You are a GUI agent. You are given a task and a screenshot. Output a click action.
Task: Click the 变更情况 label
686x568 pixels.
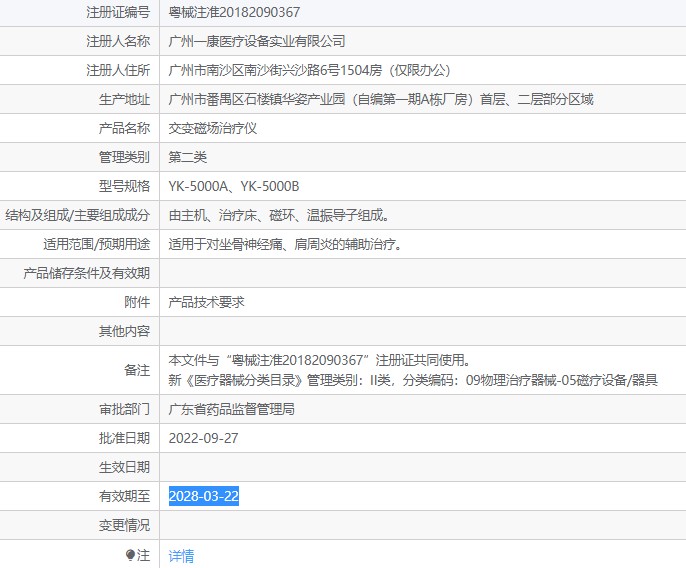(124, 525)
